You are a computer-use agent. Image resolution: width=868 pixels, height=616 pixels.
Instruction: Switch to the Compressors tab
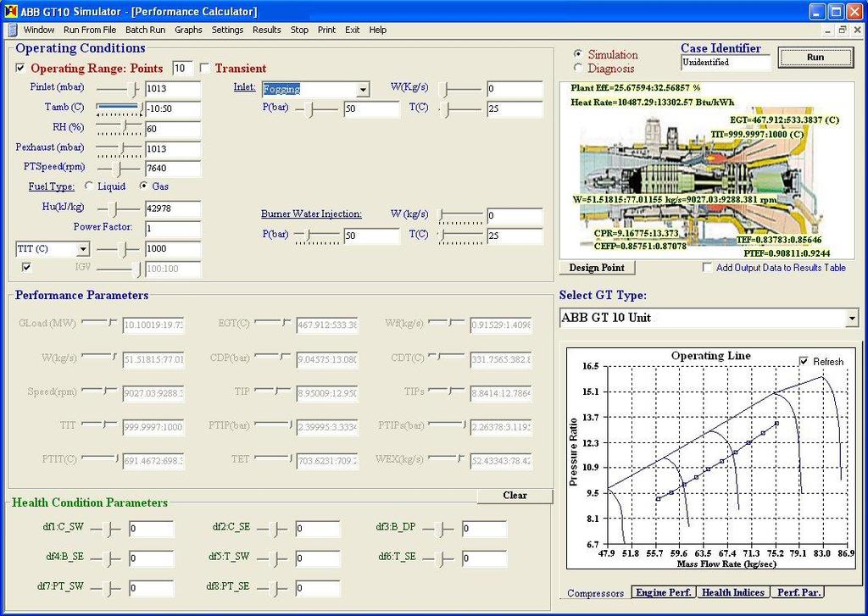pos(595,593)
